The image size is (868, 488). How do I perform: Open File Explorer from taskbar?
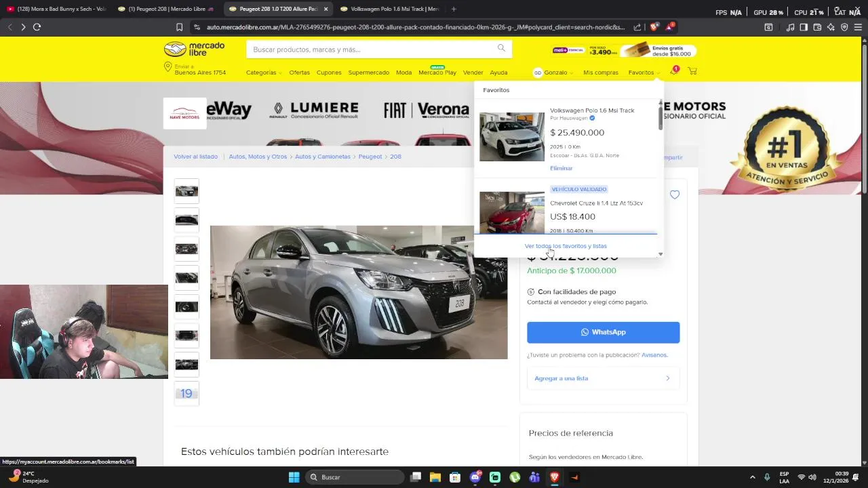pyautogui.click(x=435, y=477)
